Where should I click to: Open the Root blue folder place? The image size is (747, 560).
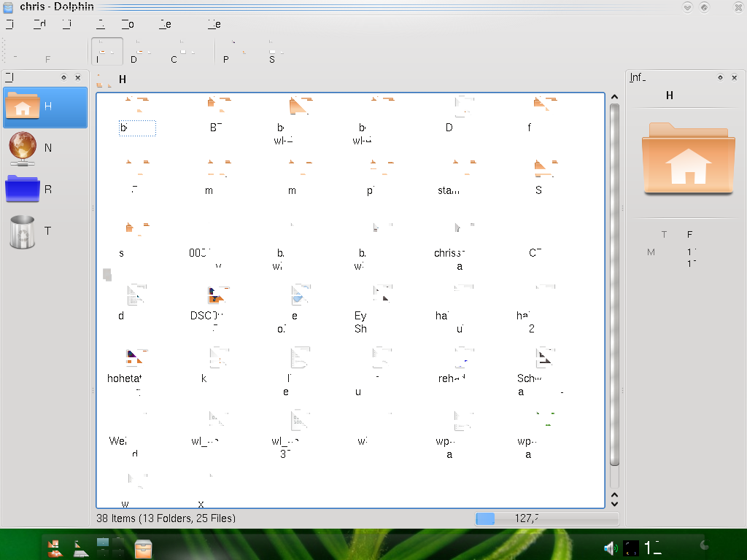(44, 190)
